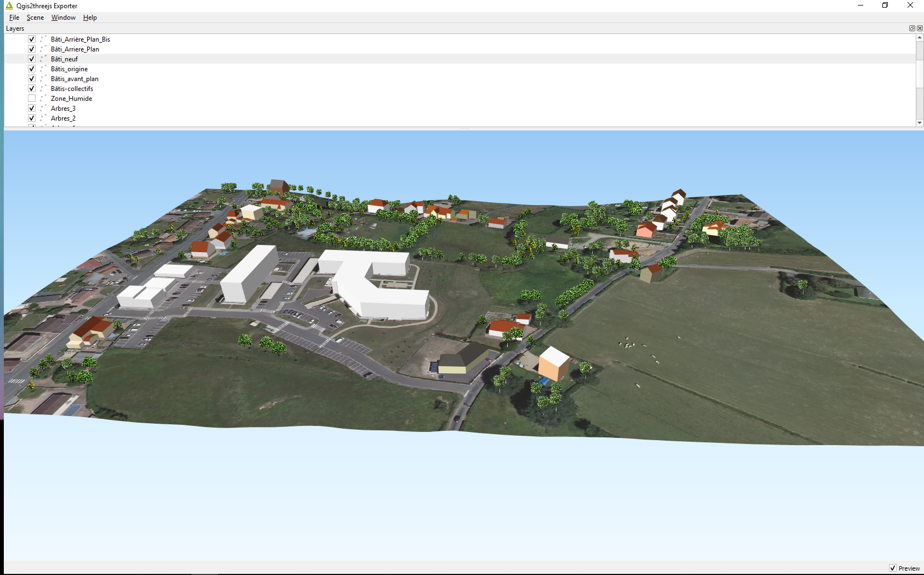Click the point layer icon of Arbres_3

click(43, 109)
